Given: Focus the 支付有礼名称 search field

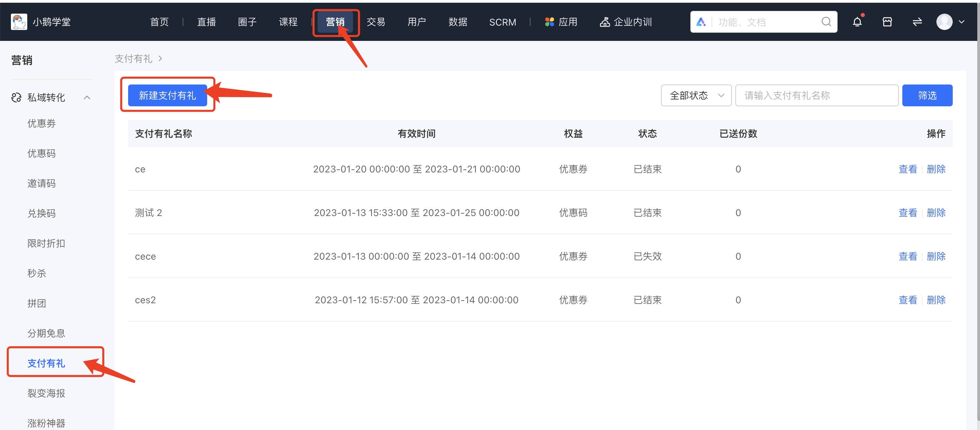Looking at the screenshot, I should point(816,95).
